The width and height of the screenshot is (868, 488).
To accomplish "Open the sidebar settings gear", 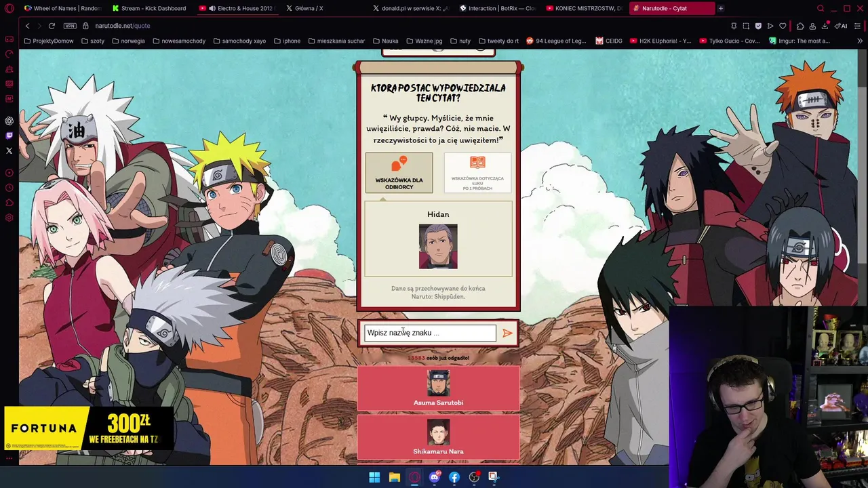I will (x=9, y=218).
